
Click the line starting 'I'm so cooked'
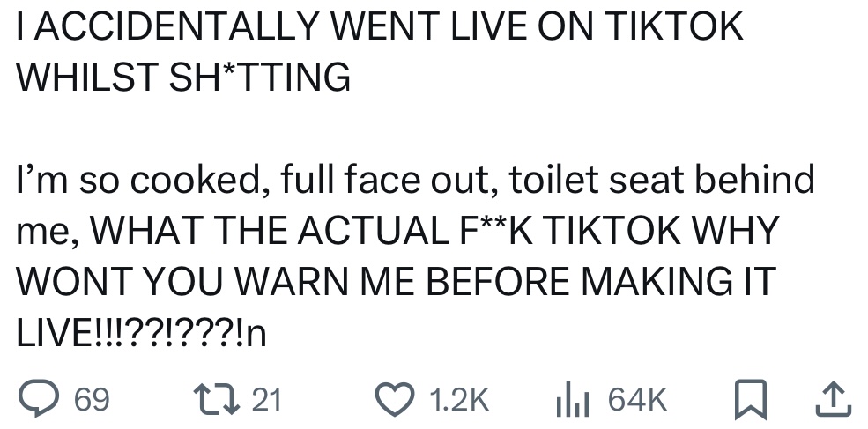click(414, 181)
